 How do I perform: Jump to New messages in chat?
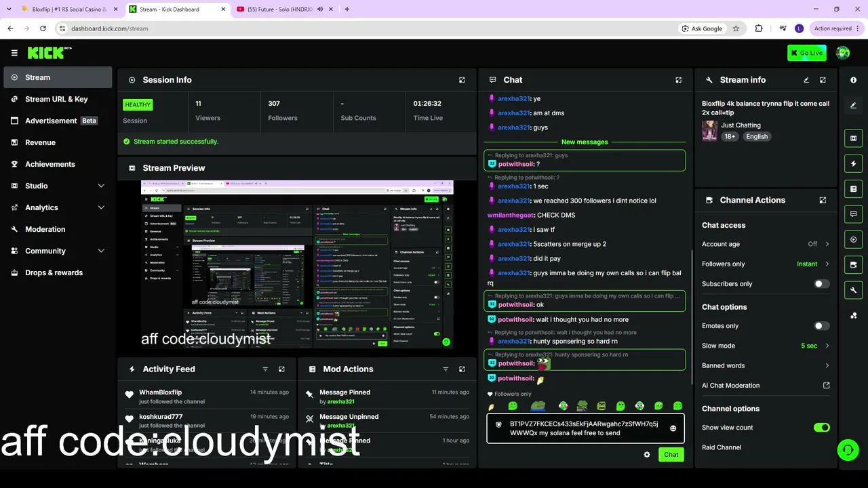(x=585, y=142)
